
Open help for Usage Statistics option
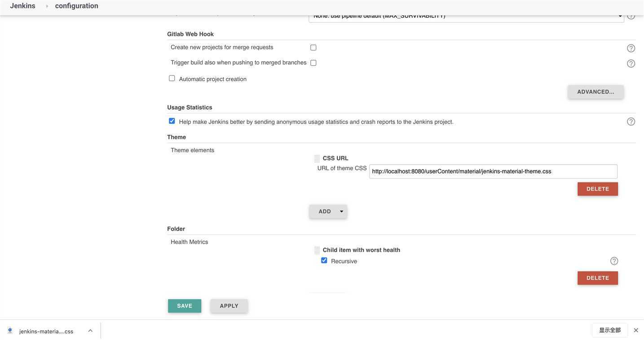click(x=631, y=121)
